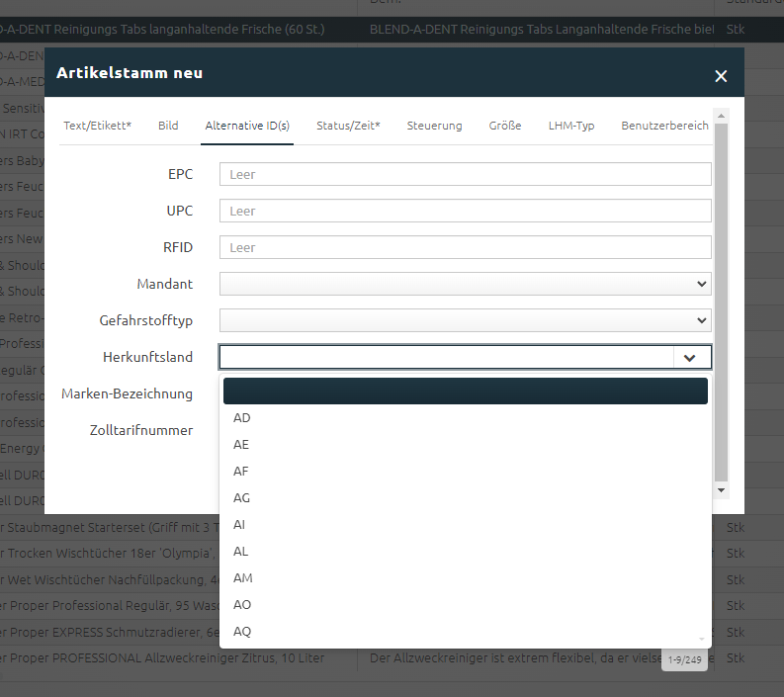Click the Proper Professional Regulär, 95 row
This screenshot has height=697, width=784.
110,605
